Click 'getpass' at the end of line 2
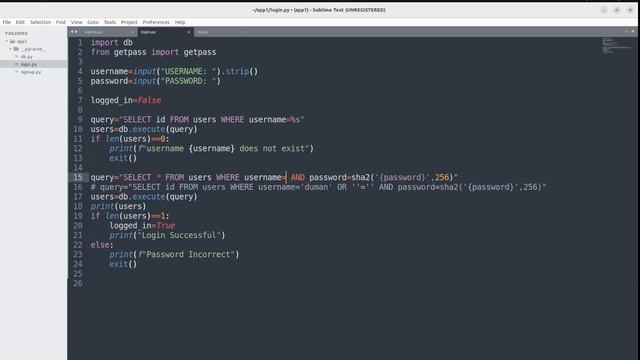 (x=200, y=52)
